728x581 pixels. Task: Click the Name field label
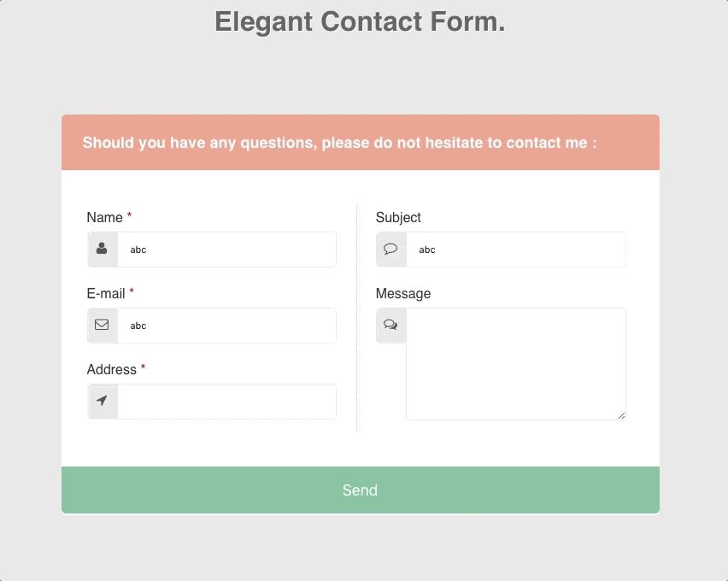[104, 217]
